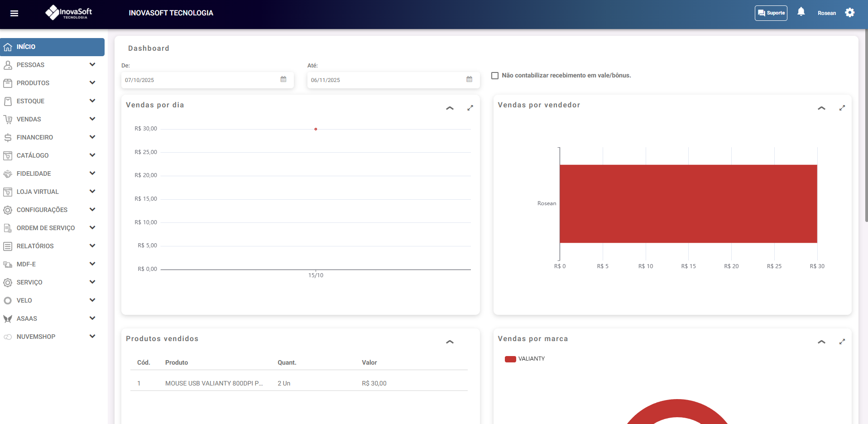Click the Suporte button
This screenshot has width=868, height=424.
(x=771, y=13)
